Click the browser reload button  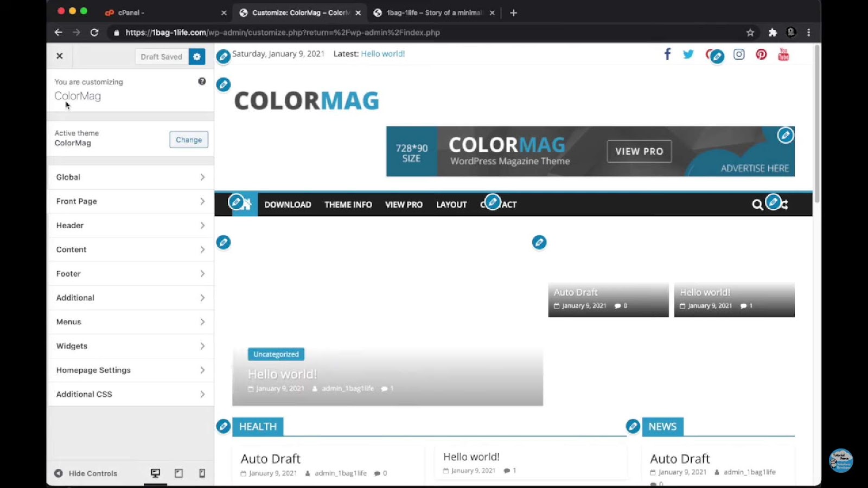(94, 33)
